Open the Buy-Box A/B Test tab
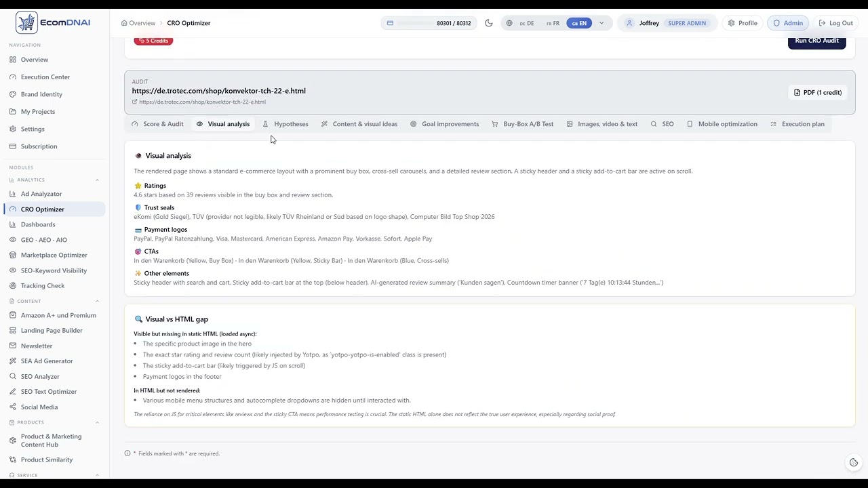 (522, 124)
